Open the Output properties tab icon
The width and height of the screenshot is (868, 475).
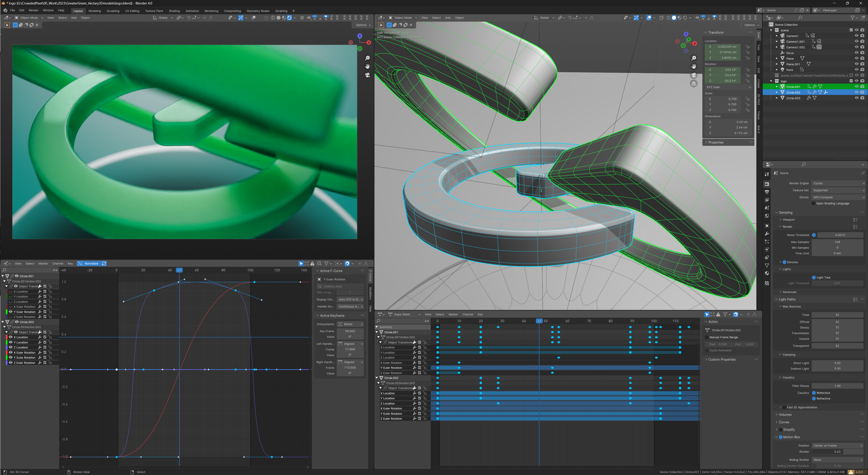coord(767,192)
